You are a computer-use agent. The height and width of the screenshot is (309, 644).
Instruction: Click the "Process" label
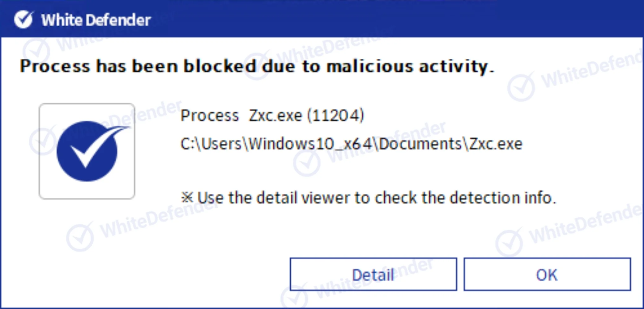pyautogui.click(x=210, y=116)
